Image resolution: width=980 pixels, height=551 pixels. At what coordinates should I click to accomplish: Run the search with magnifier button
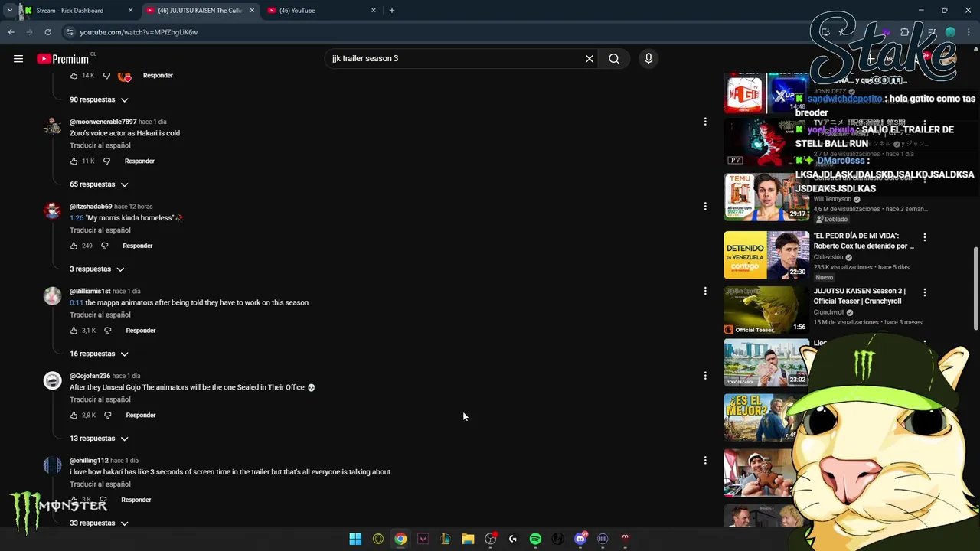point(614,58)
